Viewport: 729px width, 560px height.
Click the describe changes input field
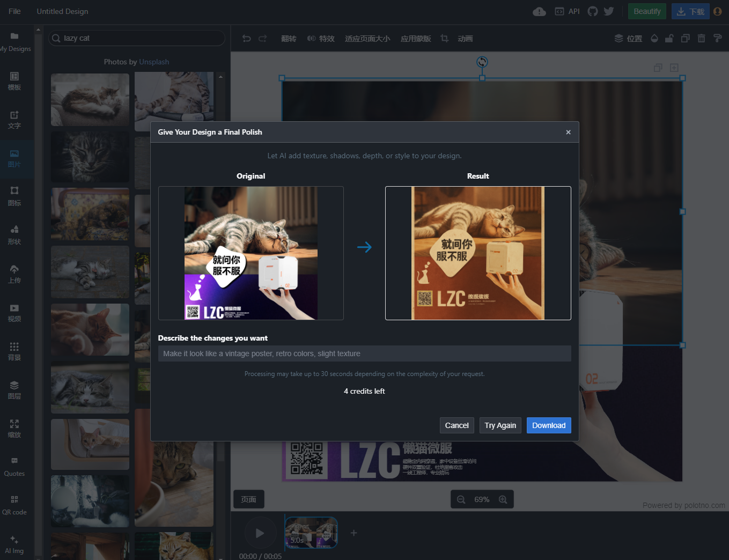click(365, 353)
